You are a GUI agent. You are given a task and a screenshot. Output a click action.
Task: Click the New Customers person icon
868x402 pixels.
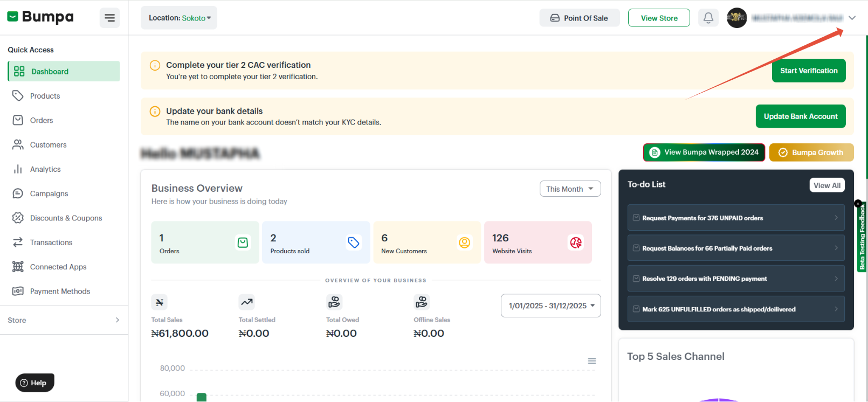pos(464,242)
